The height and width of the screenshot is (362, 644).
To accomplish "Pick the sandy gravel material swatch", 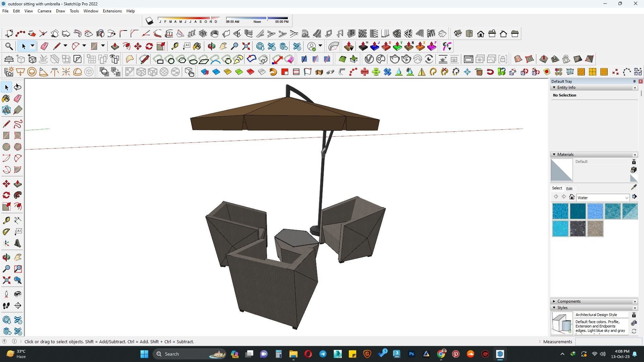I will [595, 229].
